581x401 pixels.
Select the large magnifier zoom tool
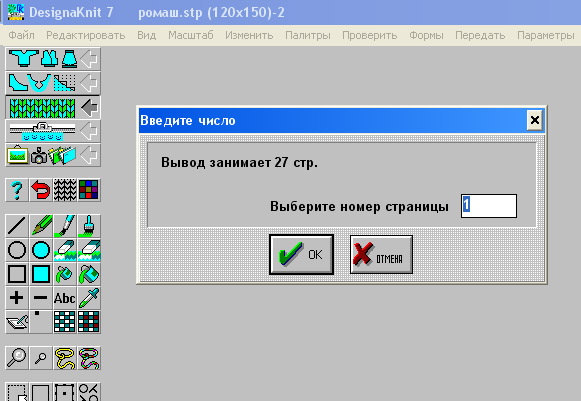17,358
